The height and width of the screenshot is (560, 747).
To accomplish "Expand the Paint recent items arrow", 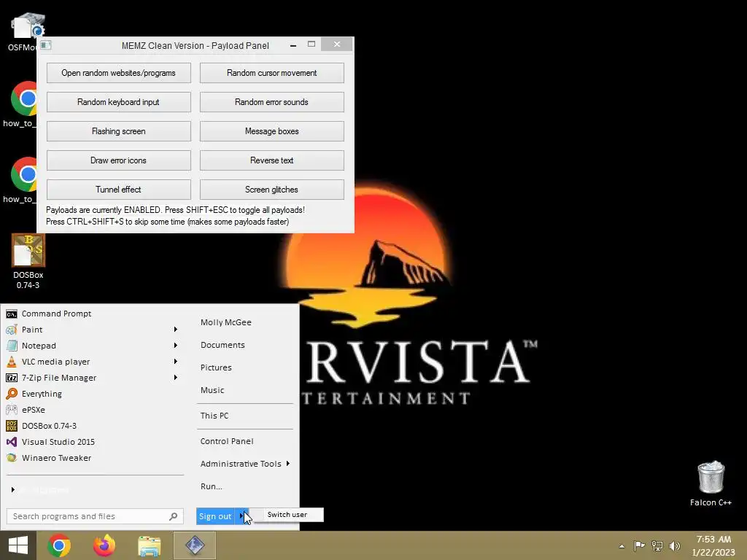I will point(176,330).
